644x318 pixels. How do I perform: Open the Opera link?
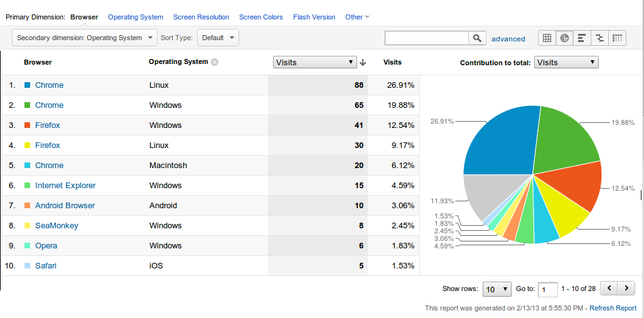[x=46, y=246]
